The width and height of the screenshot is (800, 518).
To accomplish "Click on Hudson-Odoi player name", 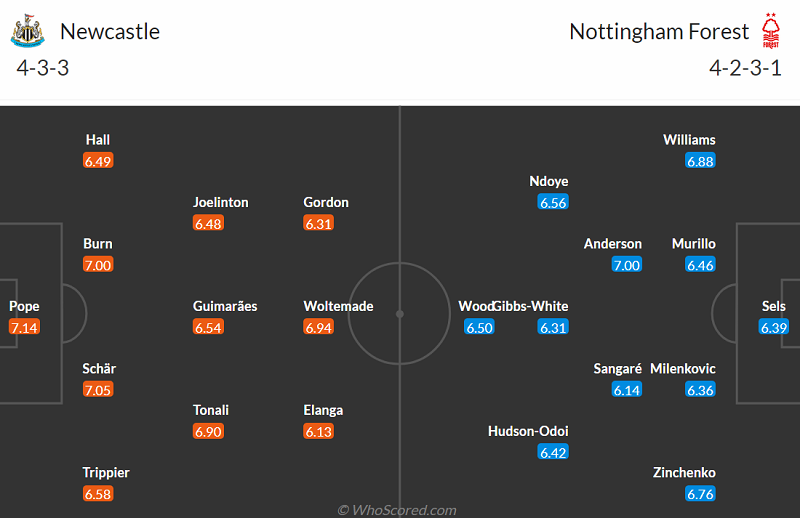I will pos(528,431).
